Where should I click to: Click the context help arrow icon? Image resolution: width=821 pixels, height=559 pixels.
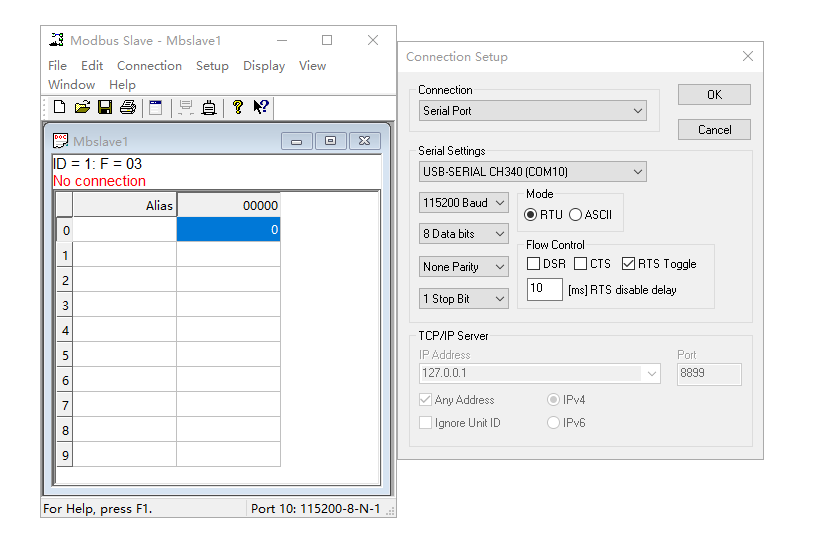click(260, 107)
